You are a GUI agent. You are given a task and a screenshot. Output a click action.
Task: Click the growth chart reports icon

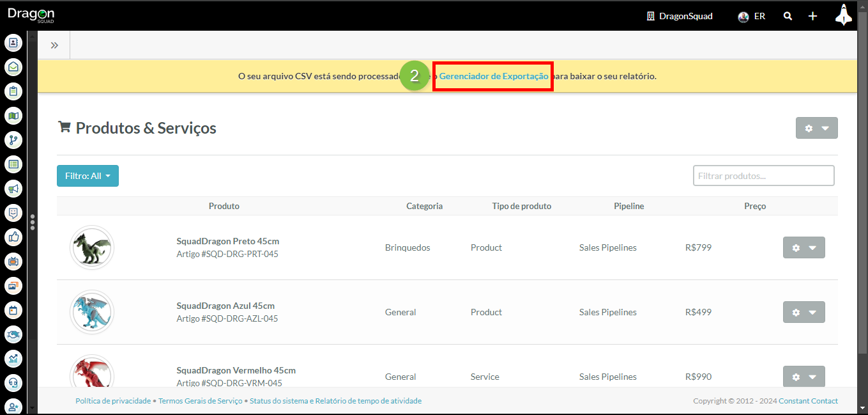point(13,359)
